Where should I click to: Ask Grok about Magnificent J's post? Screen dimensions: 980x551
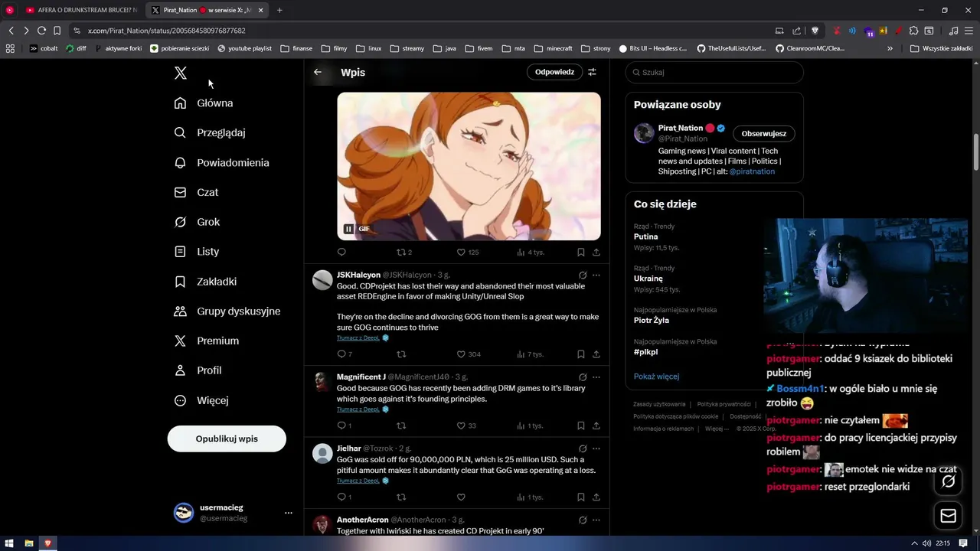[x=583, y=377]
